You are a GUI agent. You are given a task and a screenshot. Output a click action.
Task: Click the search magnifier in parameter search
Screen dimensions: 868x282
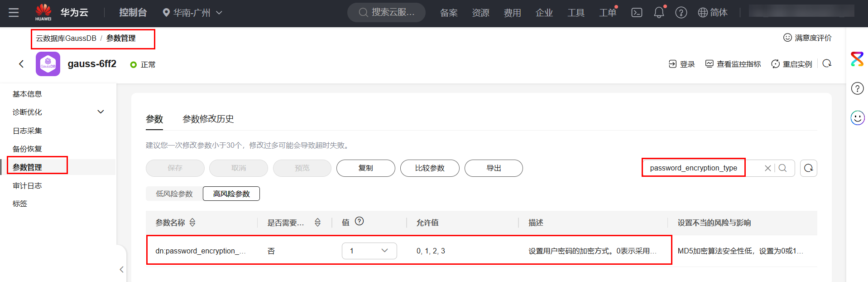click(x=782, y=168)
